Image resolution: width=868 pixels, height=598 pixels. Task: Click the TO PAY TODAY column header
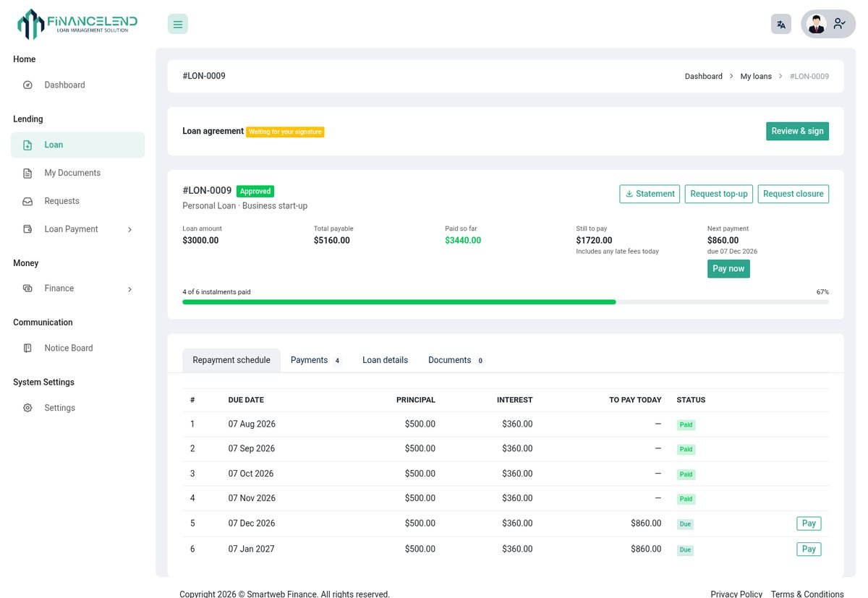pos(635,400)
